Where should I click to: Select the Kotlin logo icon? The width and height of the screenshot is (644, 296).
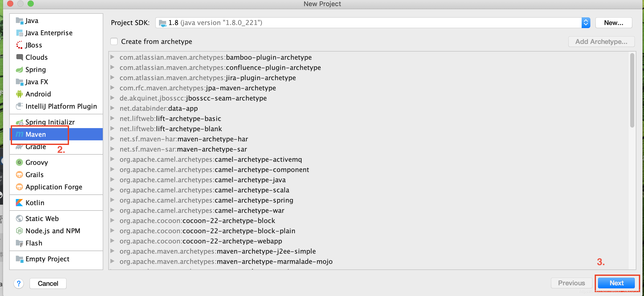(x=19, y=203)
